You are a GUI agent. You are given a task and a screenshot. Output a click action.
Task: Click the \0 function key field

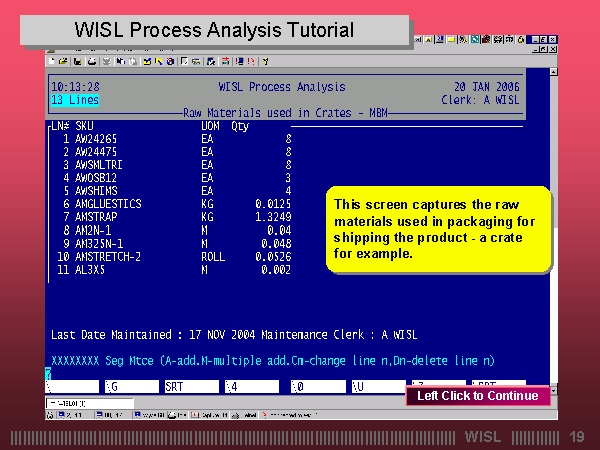click(315, 386)
